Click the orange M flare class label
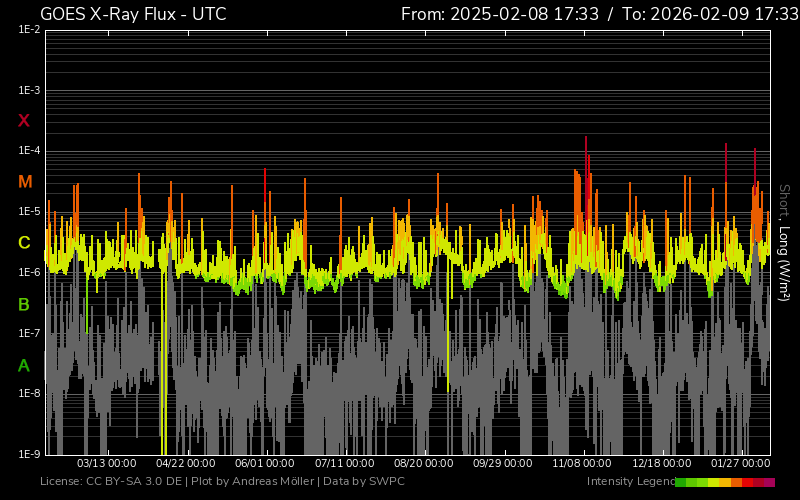This screenshot has width=800, height=500. [x=25, y=182]
